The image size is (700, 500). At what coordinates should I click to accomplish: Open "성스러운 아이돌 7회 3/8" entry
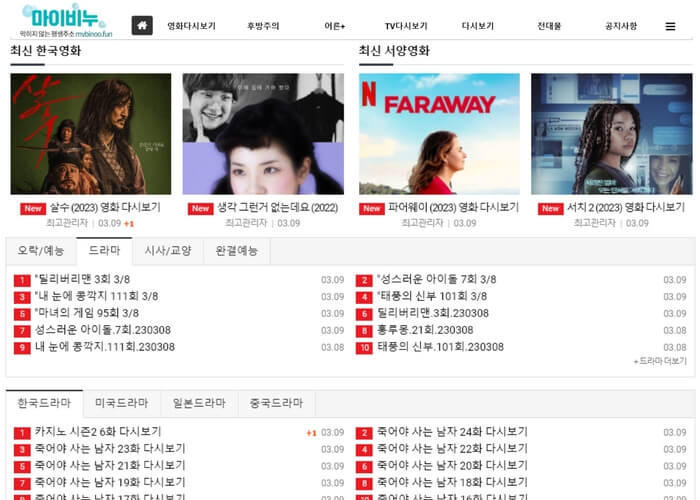[x=437, y=279]
